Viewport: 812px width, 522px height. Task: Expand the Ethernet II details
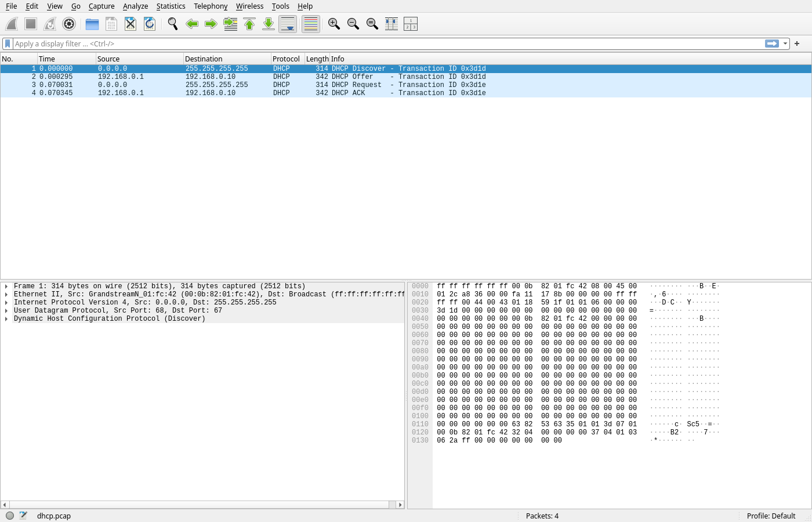coord(6,295)
